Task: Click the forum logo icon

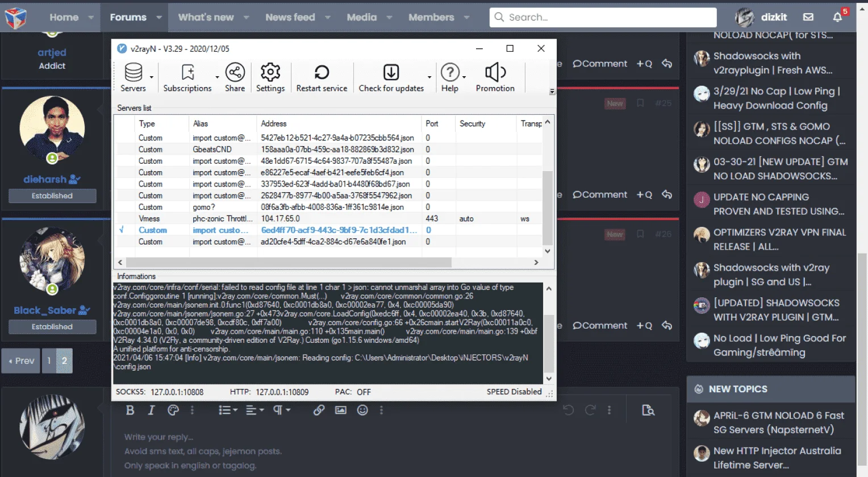Action: point(15,18)
